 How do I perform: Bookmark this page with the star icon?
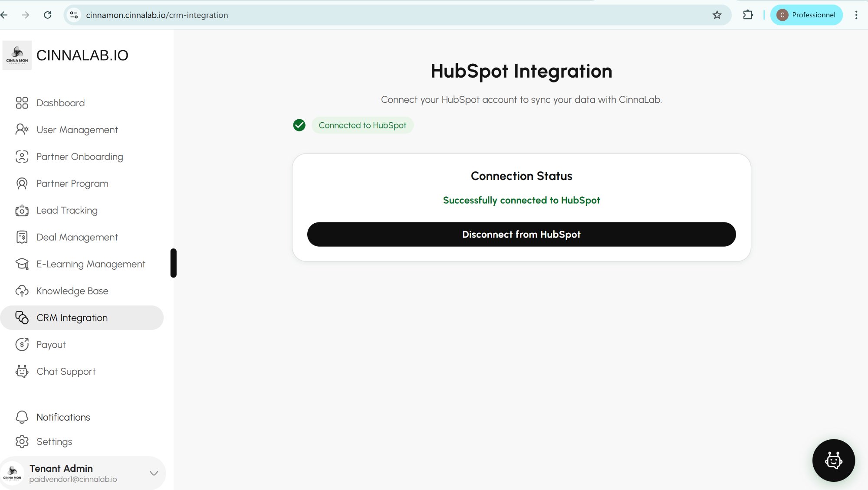coord(717,15)
